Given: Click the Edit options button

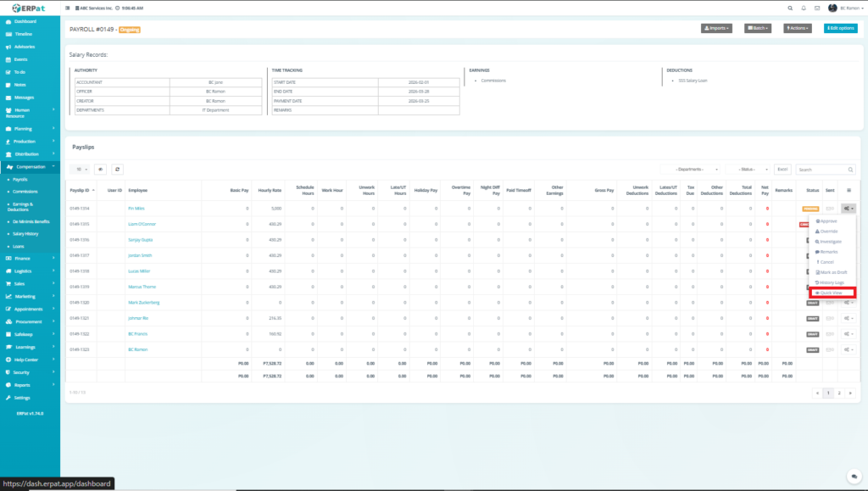Looking at the screenshot, I should pos(839,28).
